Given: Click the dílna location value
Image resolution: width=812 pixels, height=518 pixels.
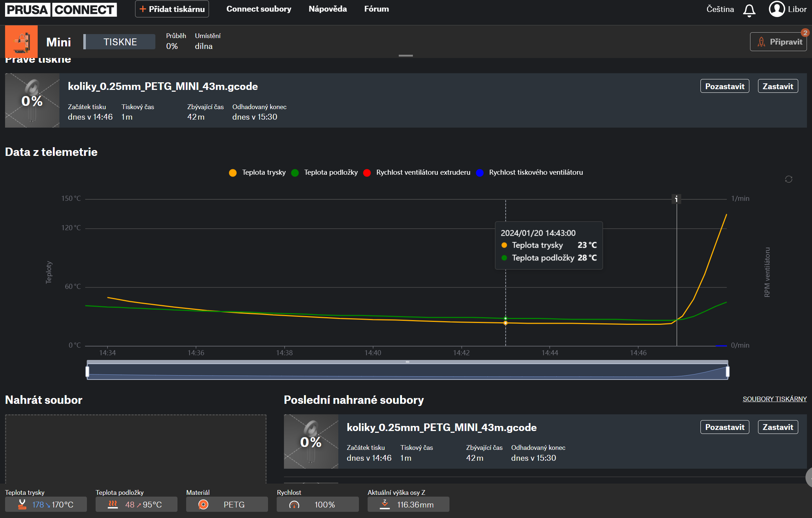Looking at the screenshot, I should 204,46.
